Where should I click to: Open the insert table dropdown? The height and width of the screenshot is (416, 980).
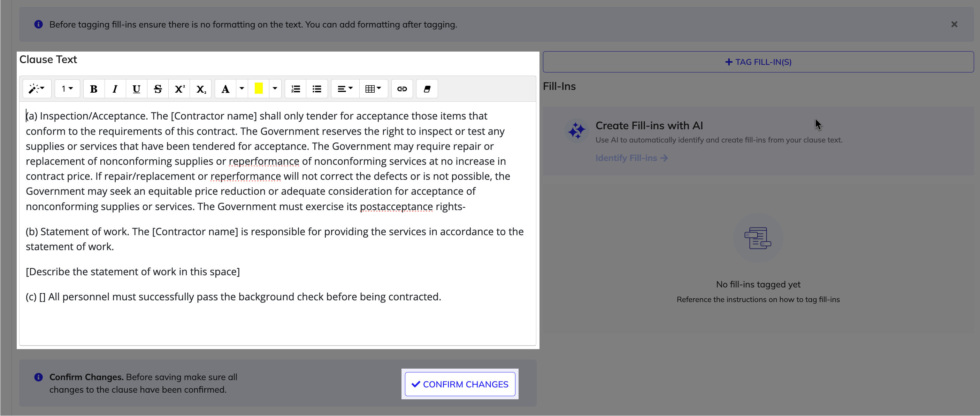coord(373,89)
